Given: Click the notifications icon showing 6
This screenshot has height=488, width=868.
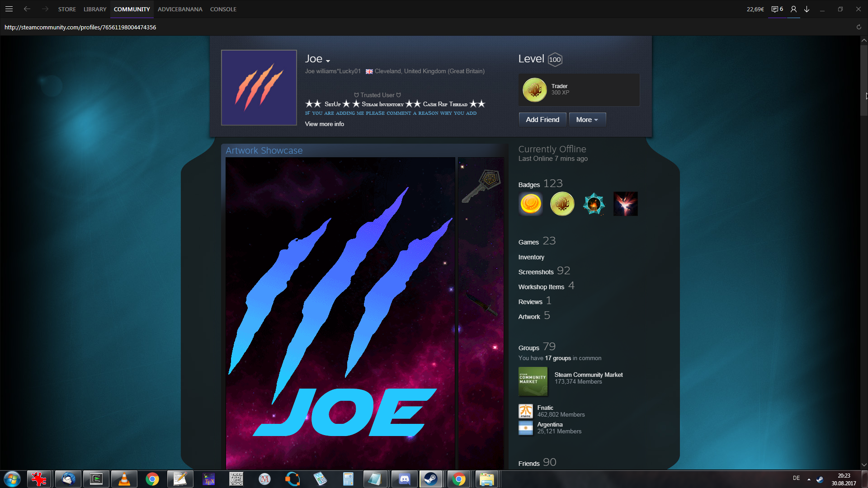Looking at the screenshot, I should [x=777, y=9].
